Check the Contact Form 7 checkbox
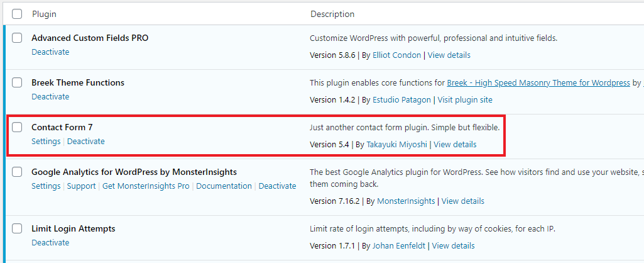Screen dimensions: 644x263 coord(17,127)
